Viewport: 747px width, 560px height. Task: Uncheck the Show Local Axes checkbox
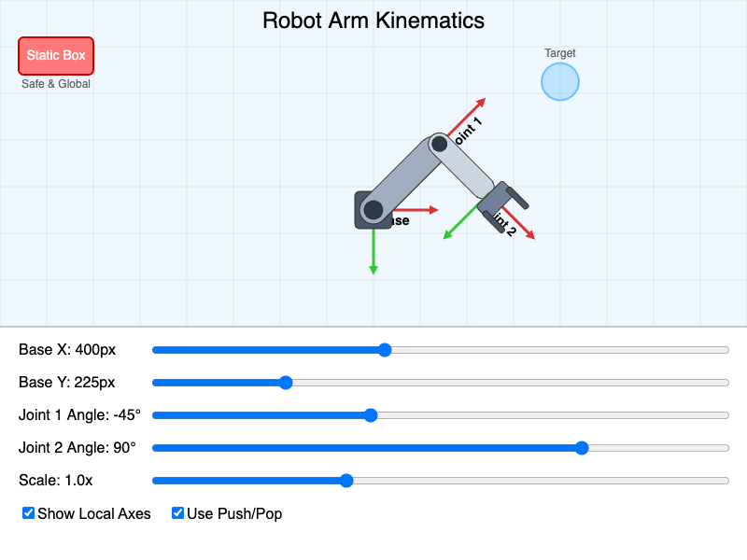(28, 512)
